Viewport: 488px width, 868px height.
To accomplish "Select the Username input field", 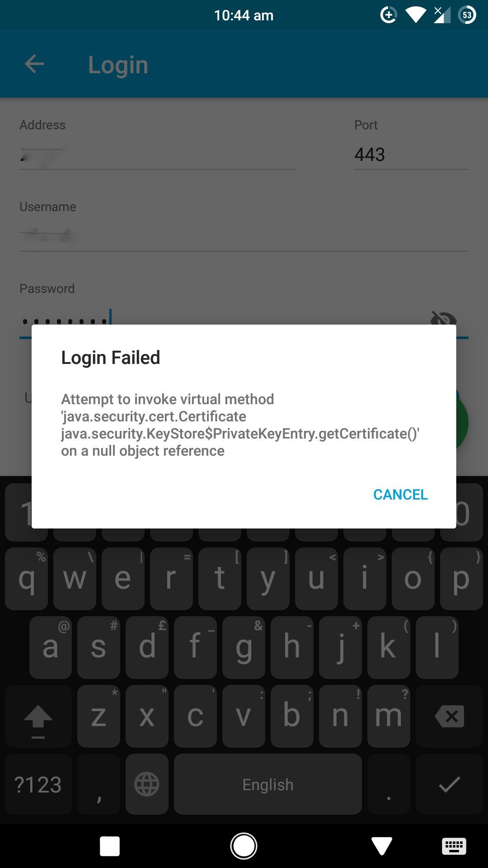I will click(244, 237).
